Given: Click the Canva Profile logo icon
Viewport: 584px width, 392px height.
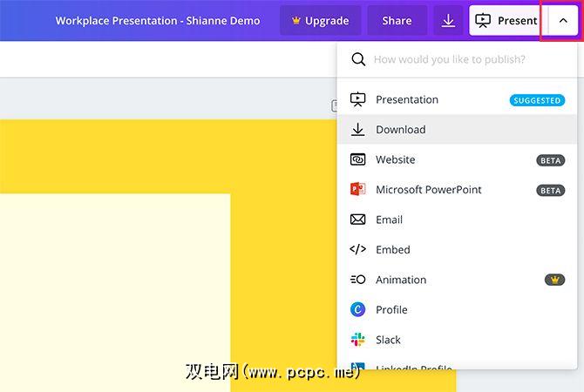Looking at the screenshot, I should point(358,309).
